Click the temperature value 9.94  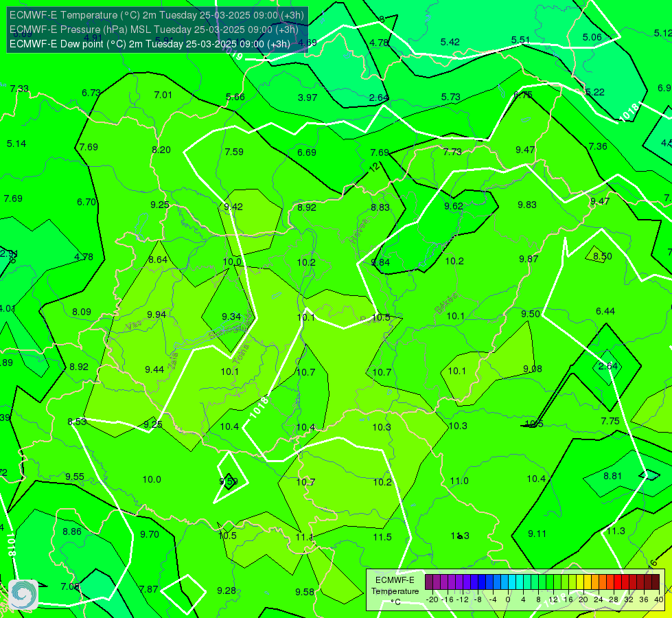coord(157,314)
